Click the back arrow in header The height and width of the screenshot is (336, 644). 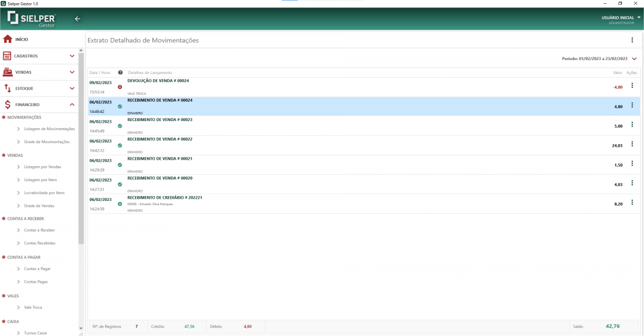77,19
